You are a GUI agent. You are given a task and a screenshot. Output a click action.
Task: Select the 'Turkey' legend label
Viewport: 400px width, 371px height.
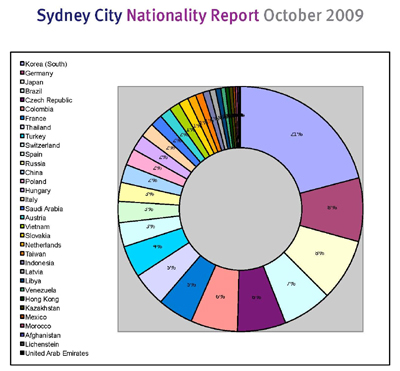pos(35,136)
